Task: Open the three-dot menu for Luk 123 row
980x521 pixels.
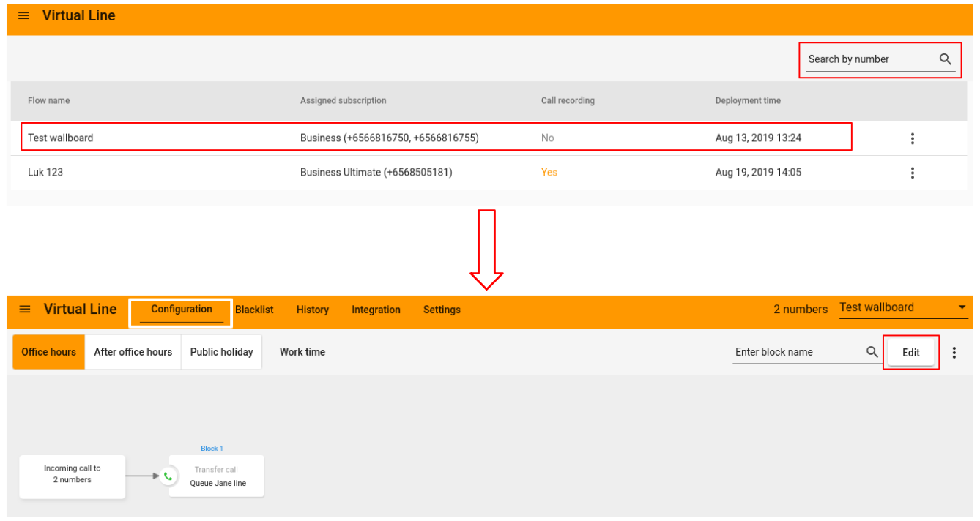Action: pos(912,173)
